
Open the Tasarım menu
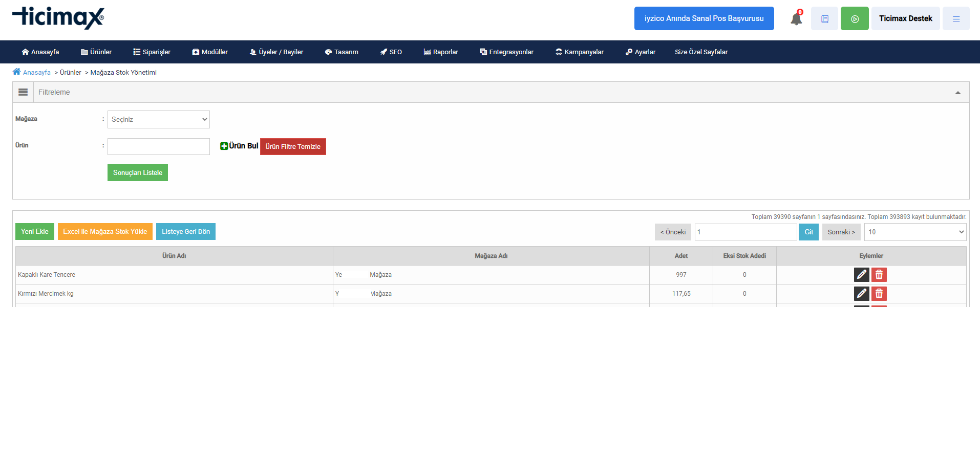(342, 52)
